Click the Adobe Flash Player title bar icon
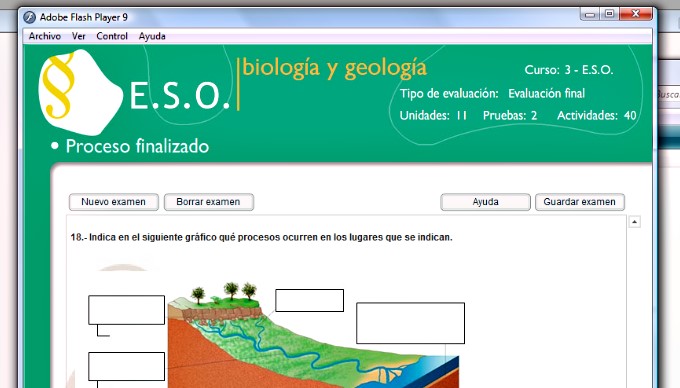Image resolution: width=680 pixels, height=388 pixels. coord(29,17)
